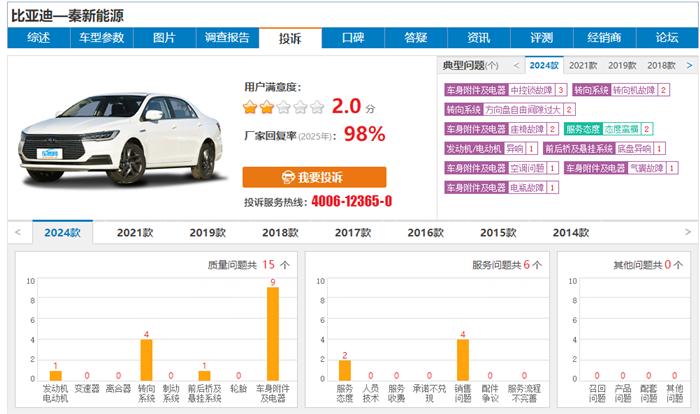700x414 pixels.
Task: Click the 配件争议 axis label
Action: tap(490, 393)
